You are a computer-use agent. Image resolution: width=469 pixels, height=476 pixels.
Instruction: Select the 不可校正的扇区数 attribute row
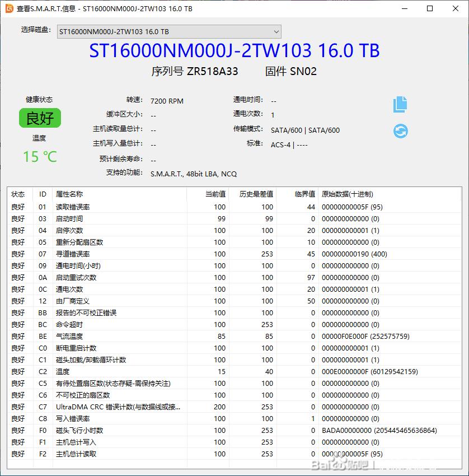[x=234, y=395]
